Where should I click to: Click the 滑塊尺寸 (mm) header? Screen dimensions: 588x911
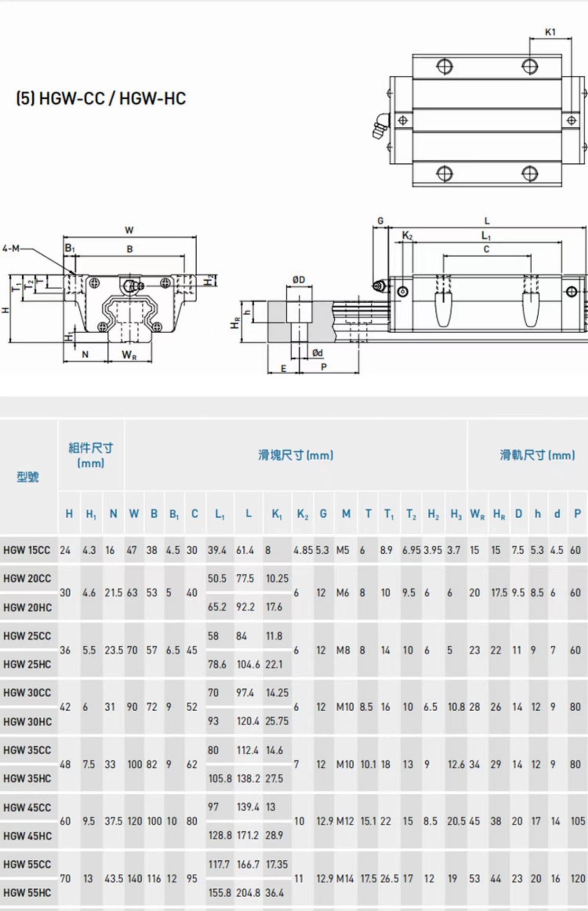(295, 455)
